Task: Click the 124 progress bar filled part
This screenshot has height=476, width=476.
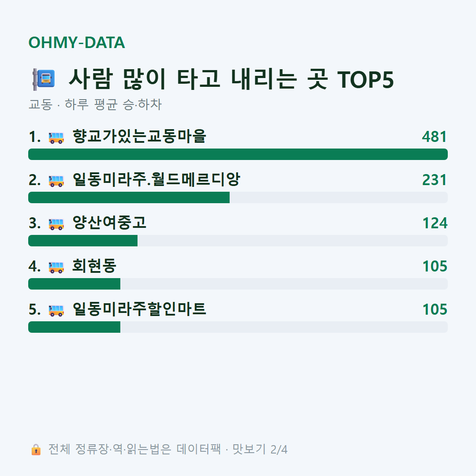Action: 83,241
